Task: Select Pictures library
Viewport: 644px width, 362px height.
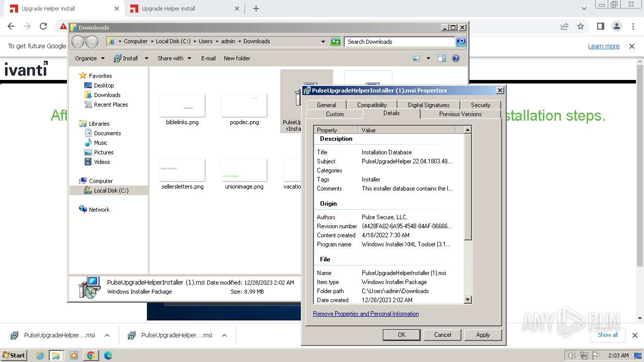Action: pyautogui.click(x=104, y=152)
